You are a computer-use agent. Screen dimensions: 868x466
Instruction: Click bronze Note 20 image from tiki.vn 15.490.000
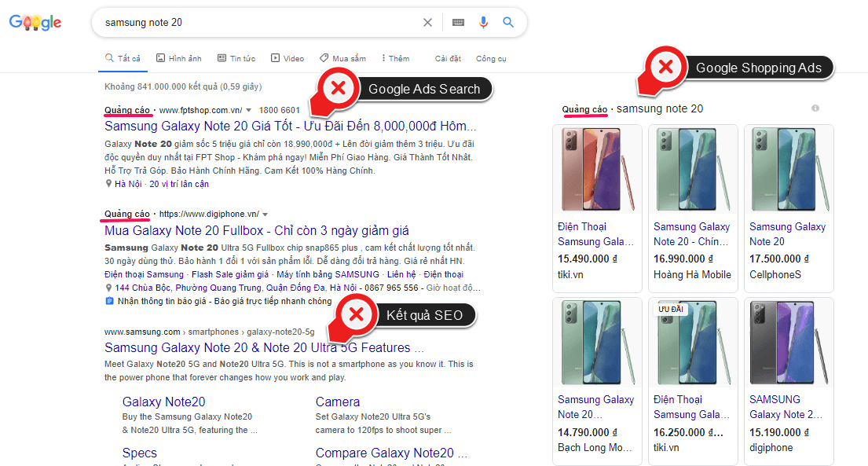[x=597, y=169]
